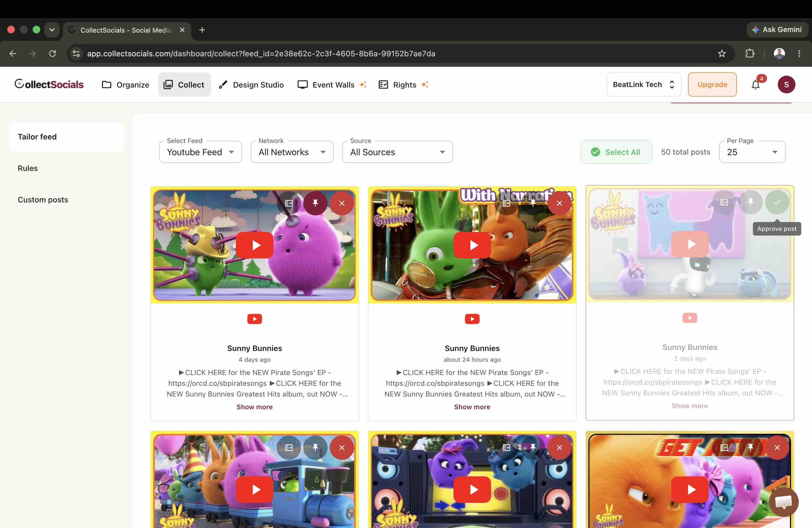Open the Network dropdown
Viewport: 812px width, 528px height.
tap(292, 152)
